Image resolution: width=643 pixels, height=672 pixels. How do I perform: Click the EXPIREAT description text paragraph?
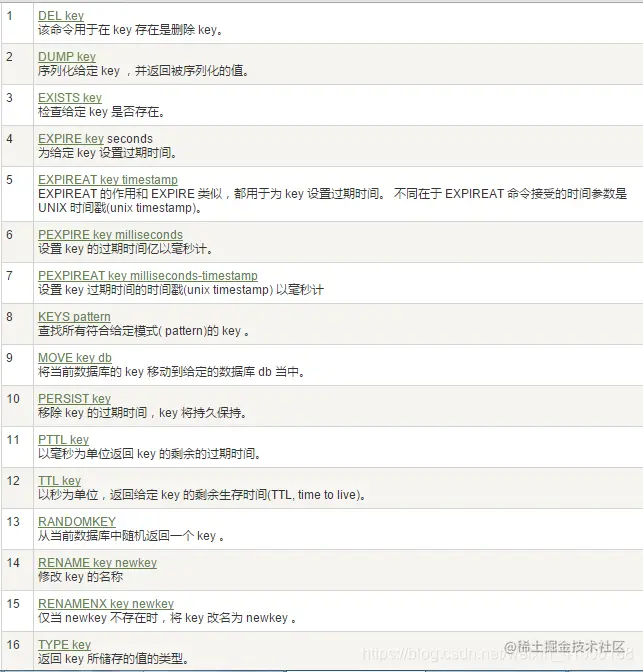(x=332, y=201)
